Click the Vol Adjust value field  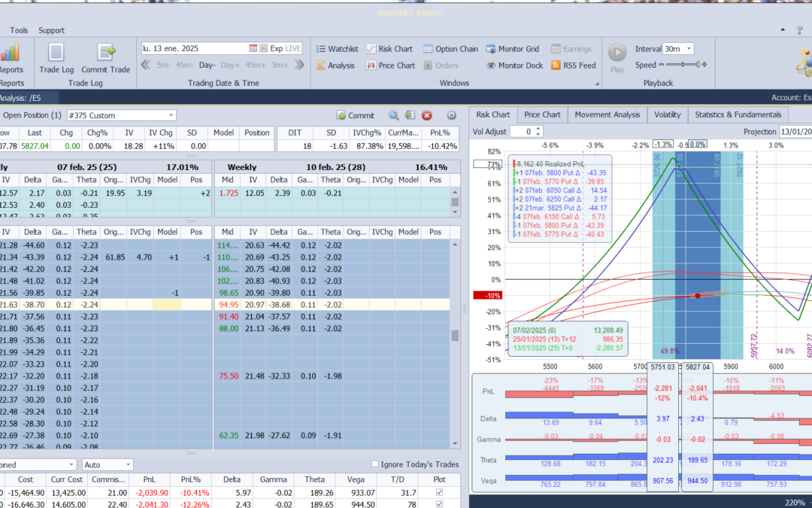[x=522, y=132]
